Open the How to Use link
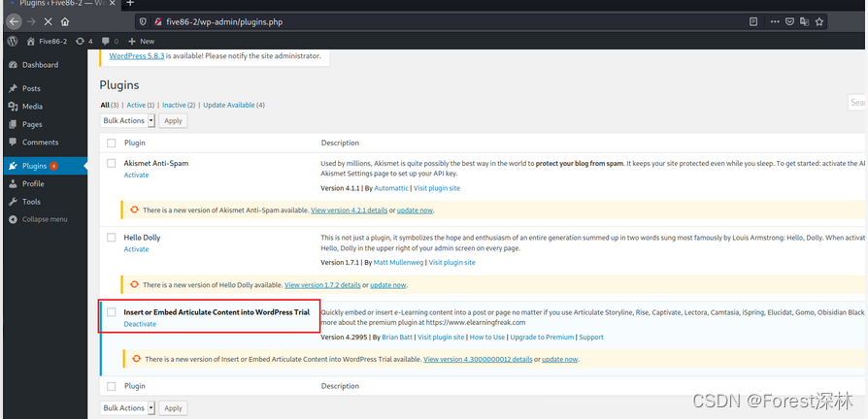868x419 pixels. [487, 338]
